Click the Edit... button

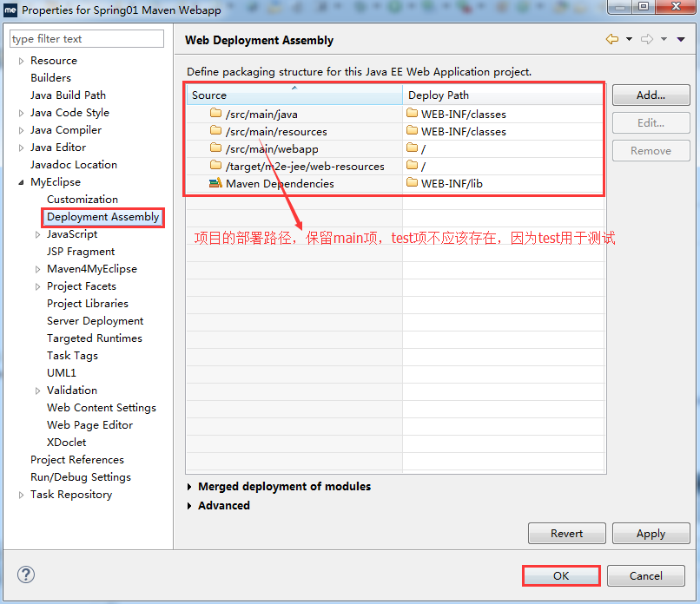[x=650, y=122]
